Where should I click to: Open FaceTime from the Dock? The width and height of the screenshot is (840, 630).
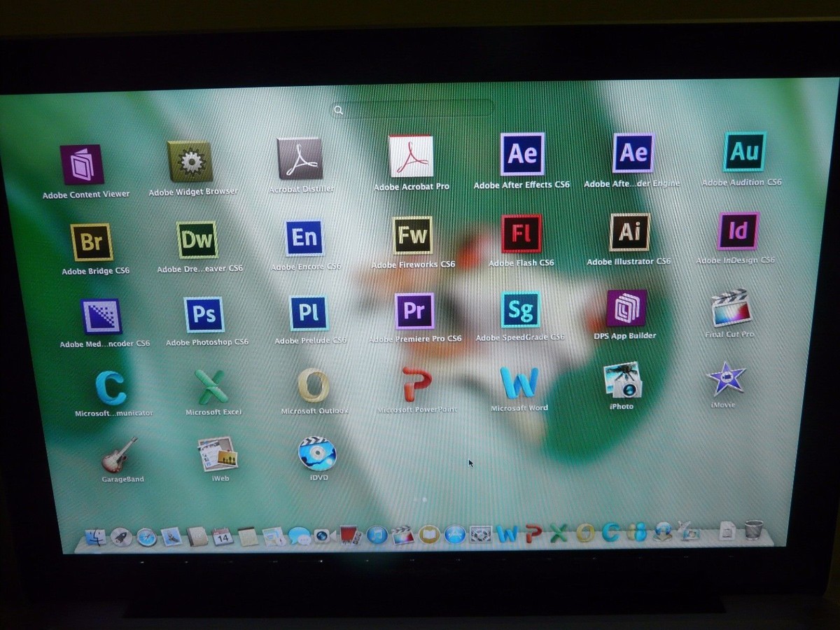click(324, 536)
